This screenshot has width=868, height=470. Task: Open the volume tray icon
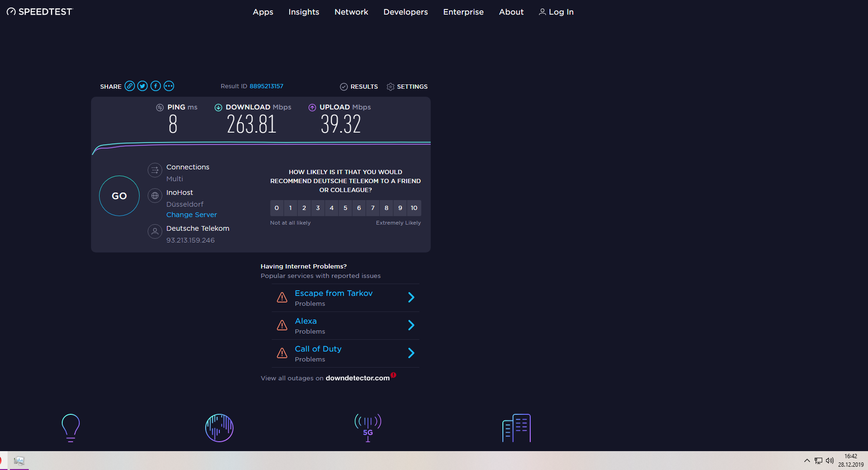click(830, 461)
